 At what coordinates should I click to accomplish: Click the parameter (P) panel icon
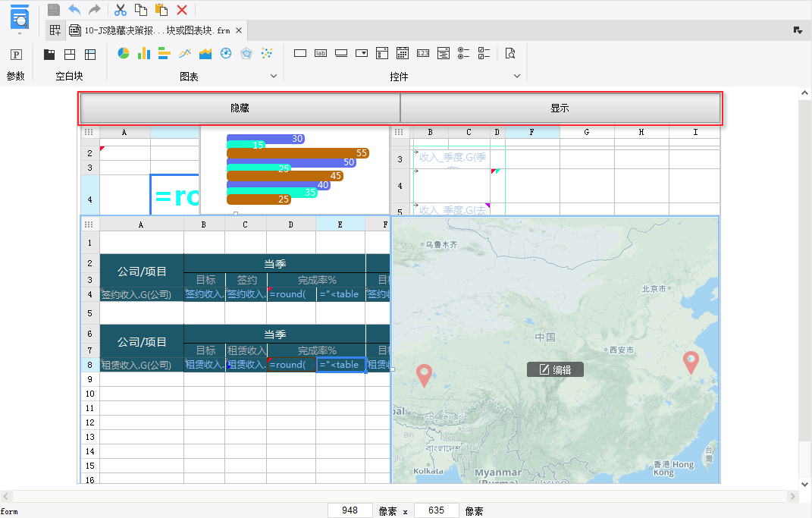[x=16, y=55]
